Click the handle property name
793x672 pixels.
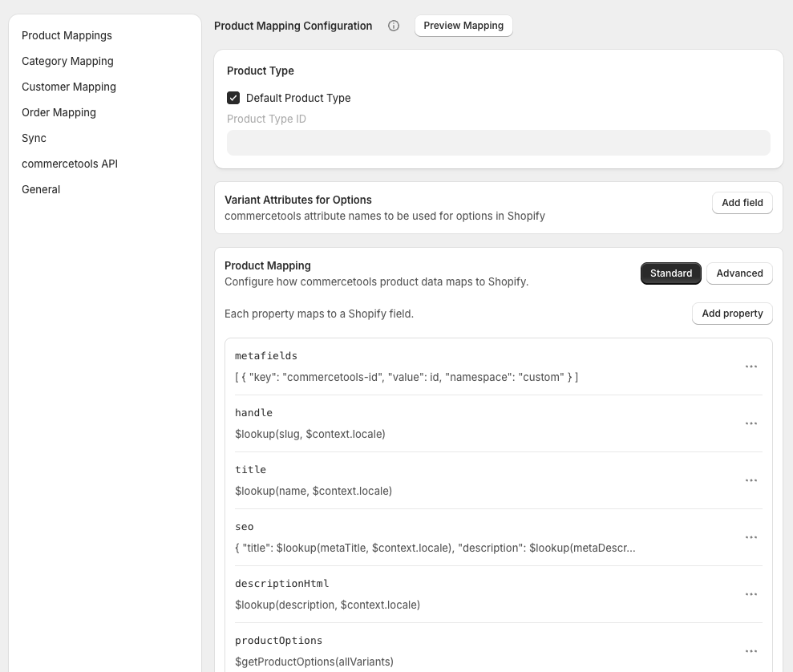pos(254,413)
